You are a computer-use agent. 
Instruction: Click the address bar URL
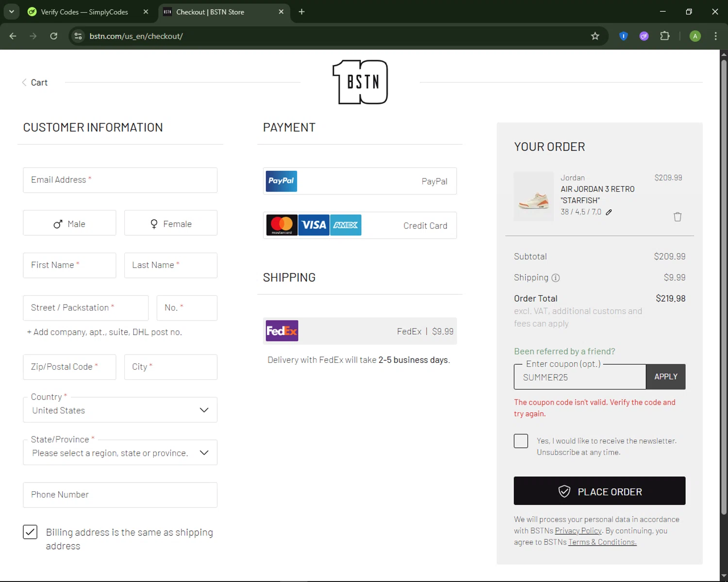136,36
